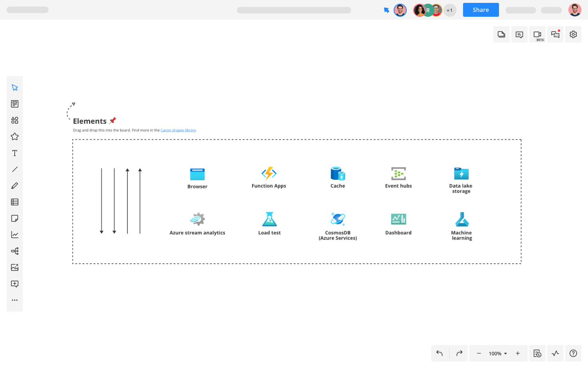
Task: Select the pointer/select tool in left toolbar
Action: [15, 88]
